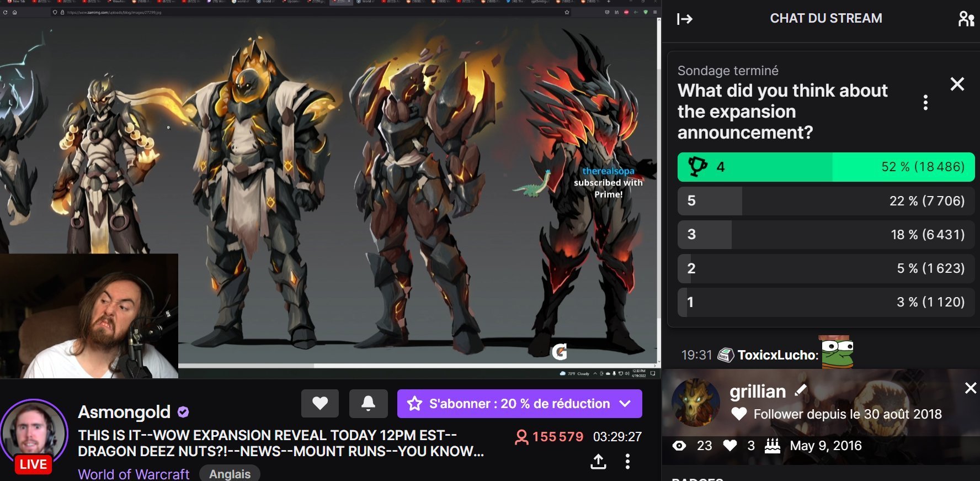This screenshot has height=481, width=980.
Task: Click the in-stream Windows taskbar clock
Action: 638,373
